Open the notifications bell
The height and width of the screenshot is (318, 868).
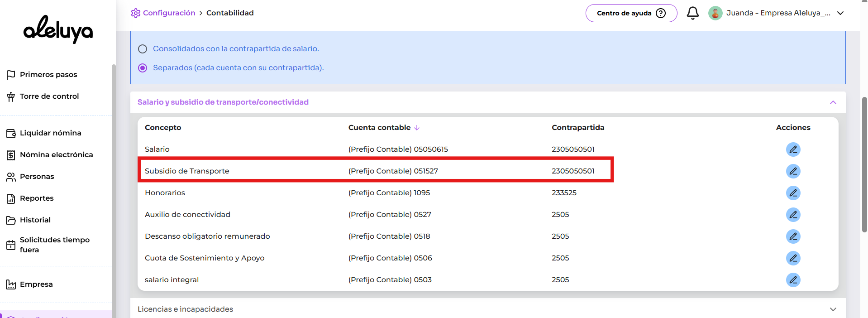(692, 13)
